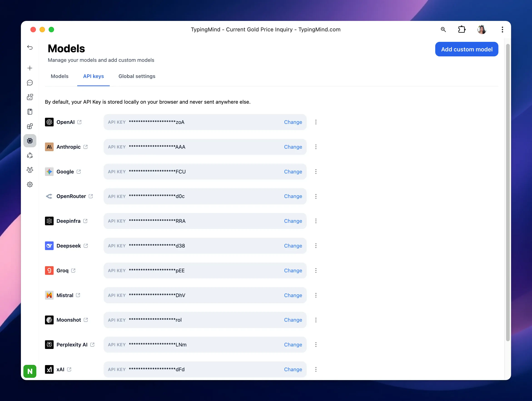Click the Anthropic logo icon
Image resolution: width=532 pixels, height=401 pixels.
(x=49, y=147)
